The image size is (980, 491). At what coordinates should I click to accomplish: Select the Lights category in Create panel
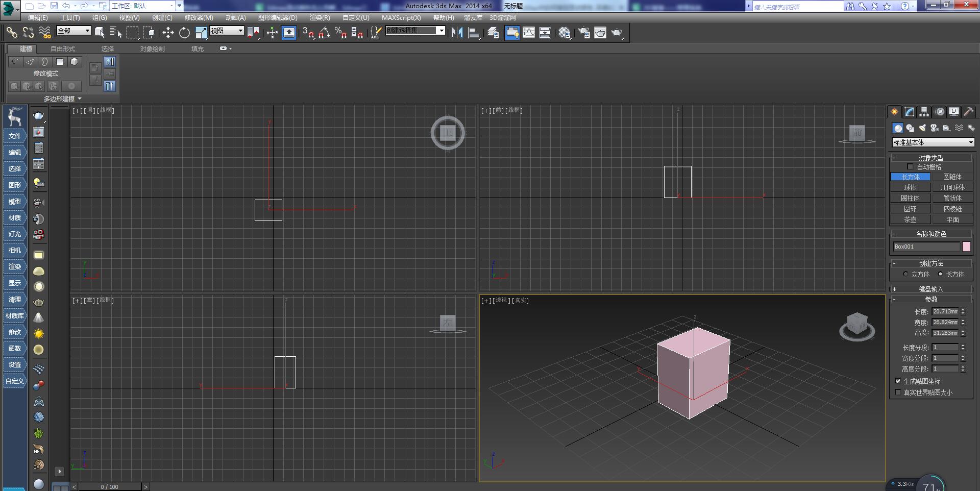[x=922, y=128]
